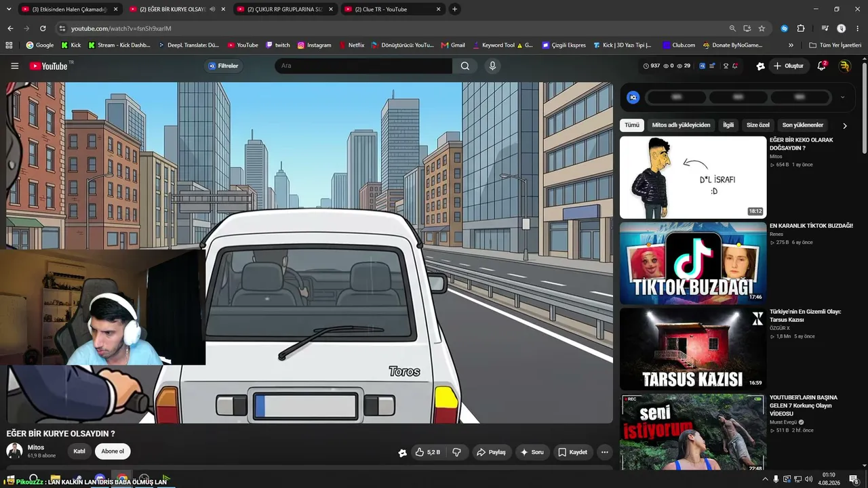
Task: Click the taskbar clock showing 01:10
Action: [829, 479]
